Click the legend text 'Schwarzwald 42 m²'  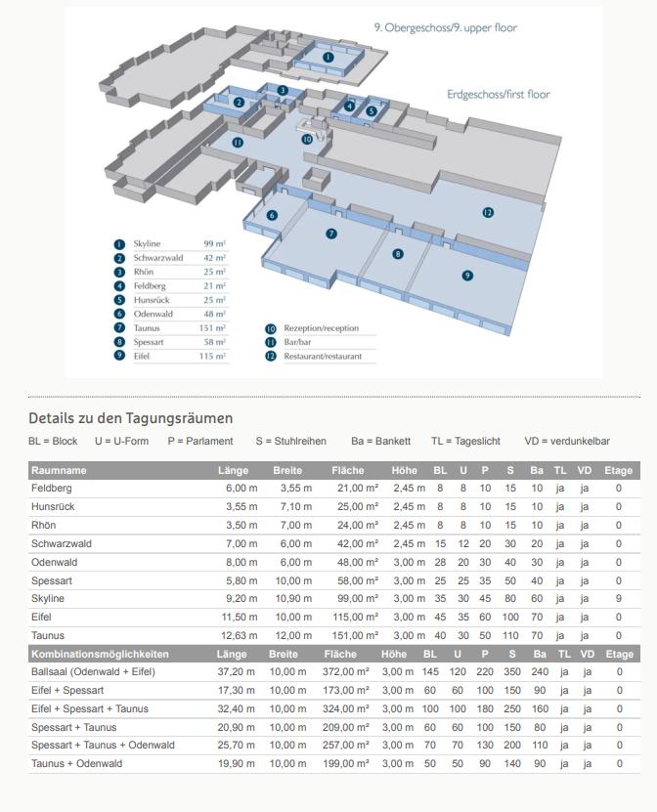tap(179, 258)
